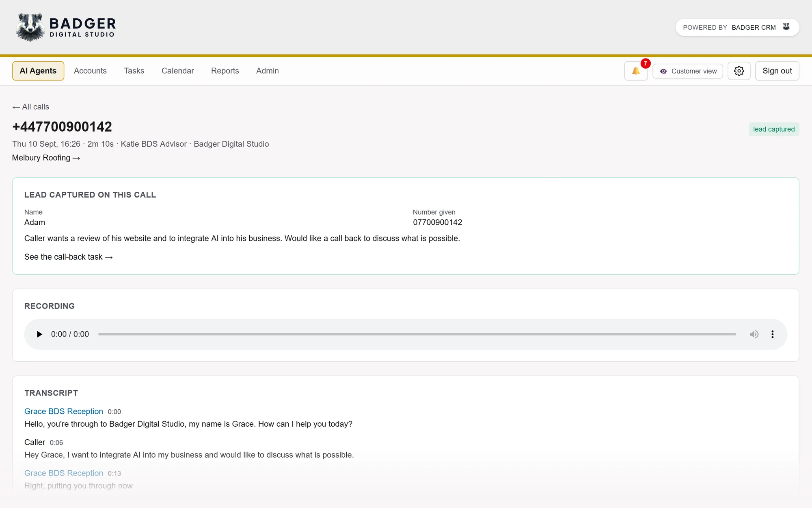Image resolution: width=812 pixels, height=508 pixels.
Task: Seek along the recording progress bar
Action: pos(417,334)
